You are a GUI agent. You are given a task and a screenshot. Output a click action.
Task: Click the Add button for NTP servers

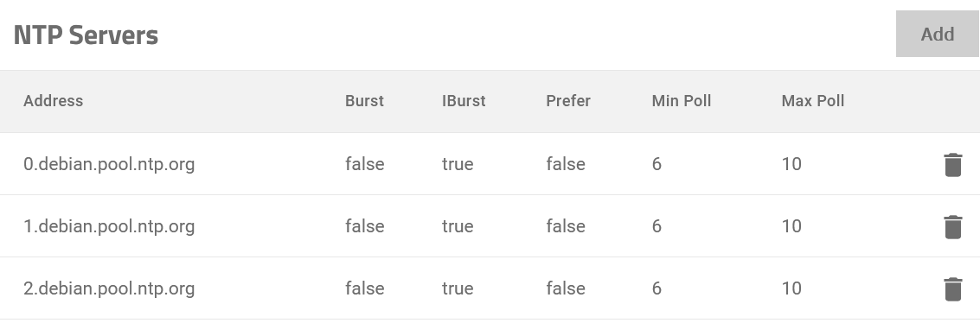937,34
